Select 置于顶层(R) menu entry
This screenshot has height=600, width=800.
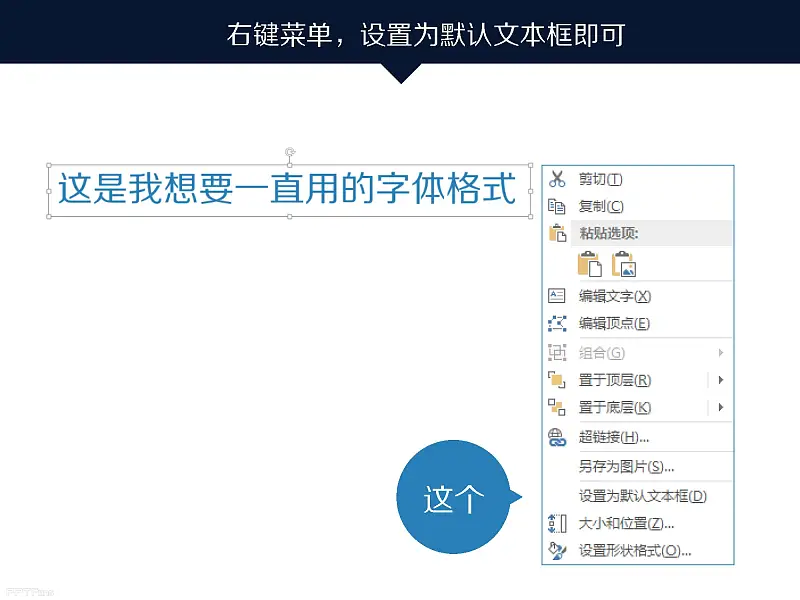638,380
